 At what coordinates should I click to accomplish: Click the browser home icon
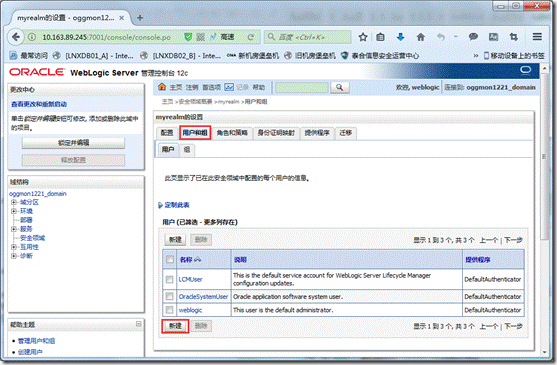tap(421, 37)
